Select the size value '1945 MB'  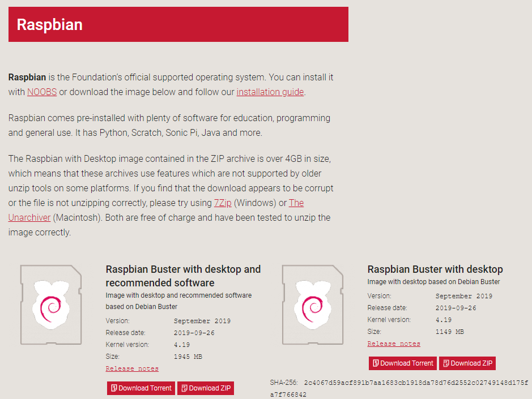pos(188,357)
